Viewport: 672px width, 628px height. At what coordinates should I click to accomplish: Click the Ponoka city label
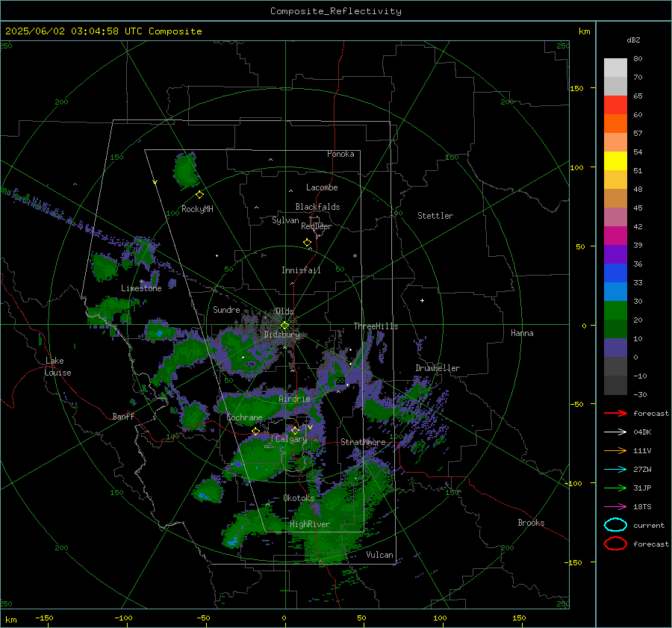point(340,154)
